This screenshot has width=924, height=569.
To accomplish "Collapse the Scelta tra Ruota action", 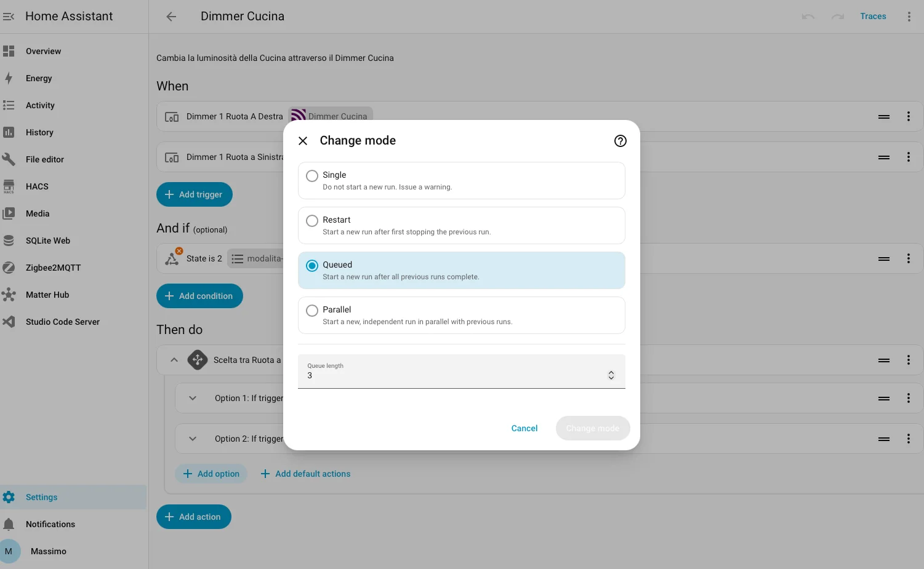I will (174, 360).
